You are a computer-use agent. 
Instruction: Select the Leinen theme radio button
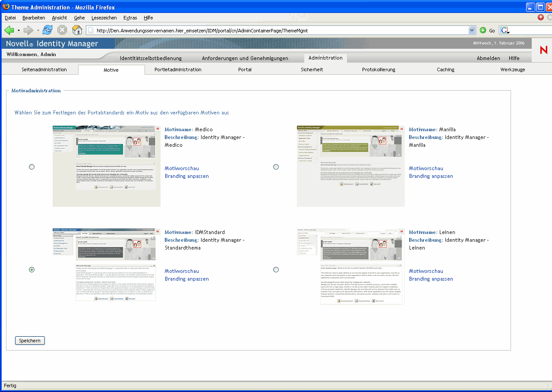pyautogui.click(x=276, y=269)
